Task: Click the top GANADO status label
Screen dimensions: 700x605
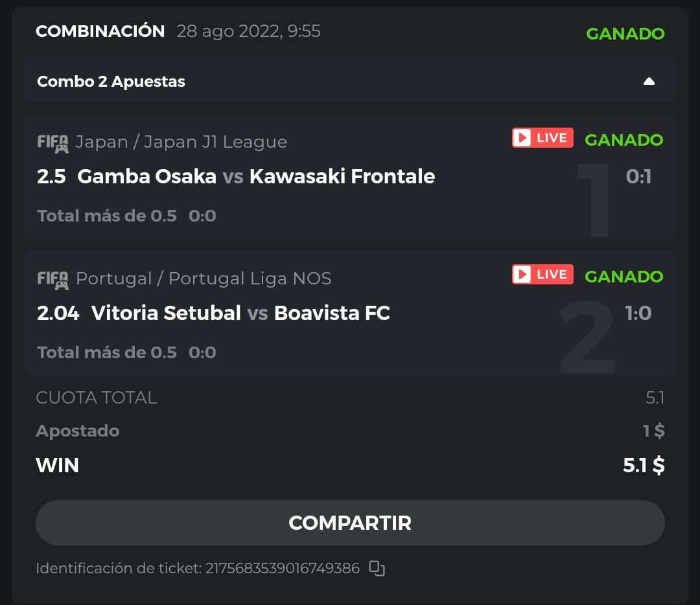Action: pos(625,34)
